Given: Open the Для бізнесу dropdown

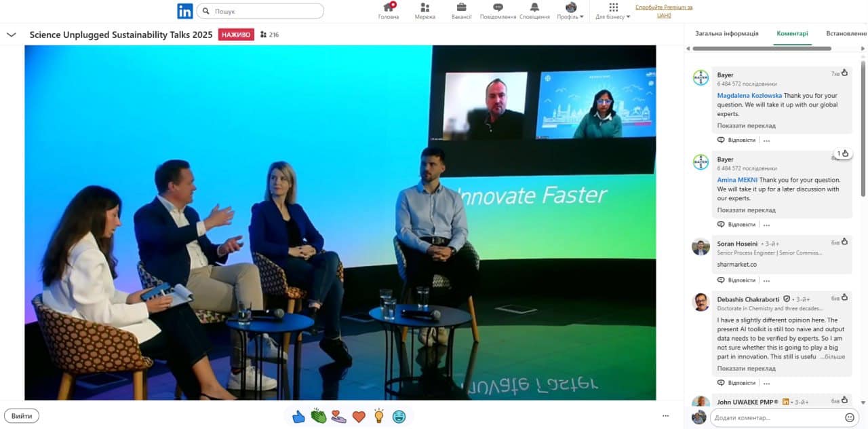Looking at the screenshot, I should (613, 12).
